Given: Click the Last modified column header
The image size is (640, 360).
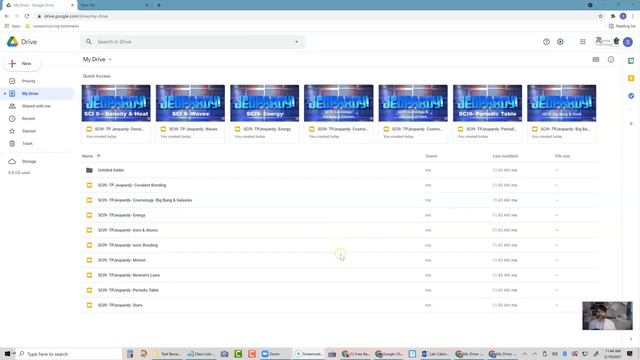Looking at the screenshot, I should pos(505,156).
